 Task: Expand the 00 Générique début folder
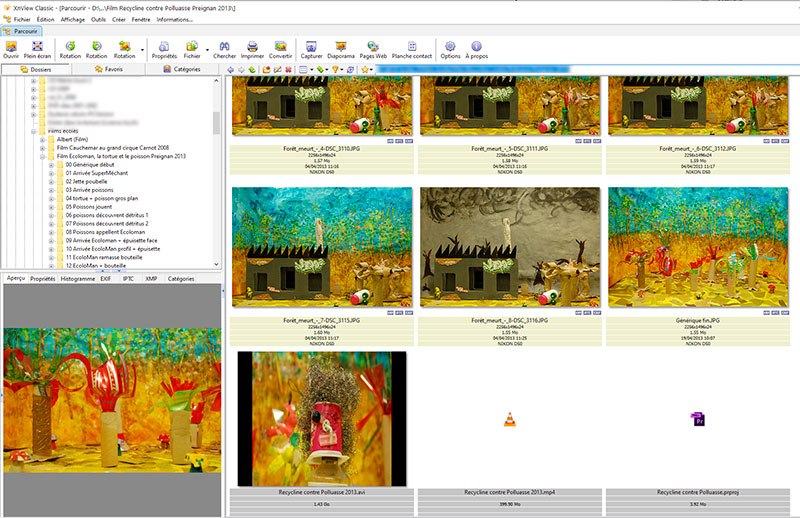pos(51,165)
